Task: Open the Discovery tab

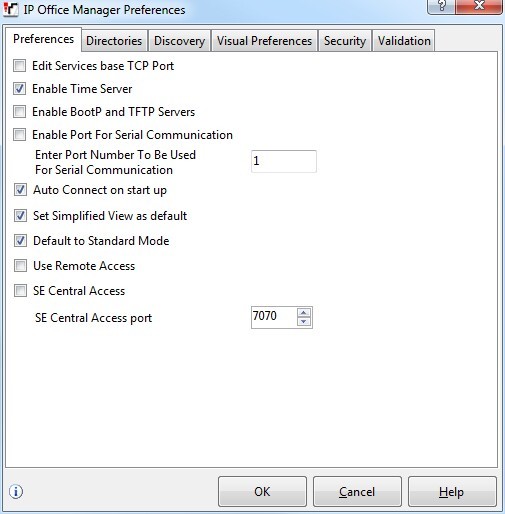Action: (x=179, y=41)
